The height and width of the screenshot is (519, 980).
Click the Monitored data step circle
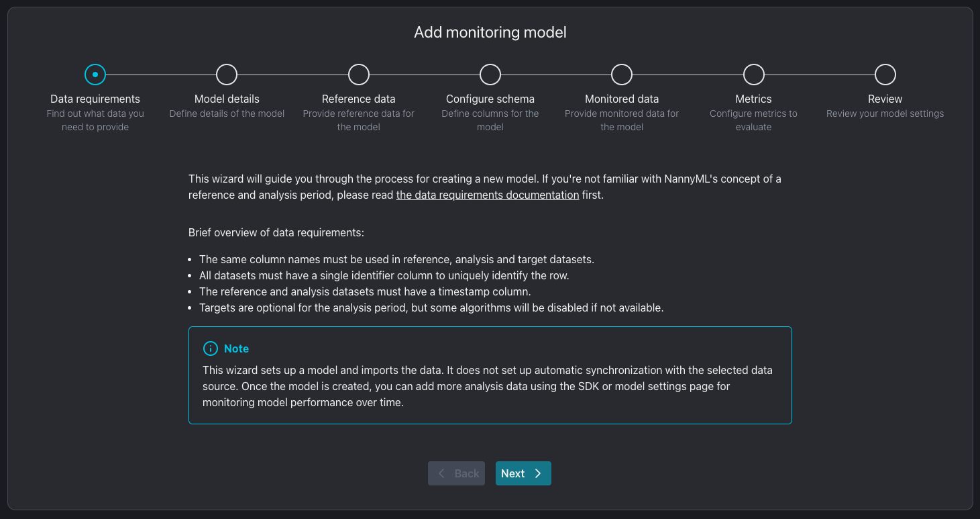pos(622,75)
